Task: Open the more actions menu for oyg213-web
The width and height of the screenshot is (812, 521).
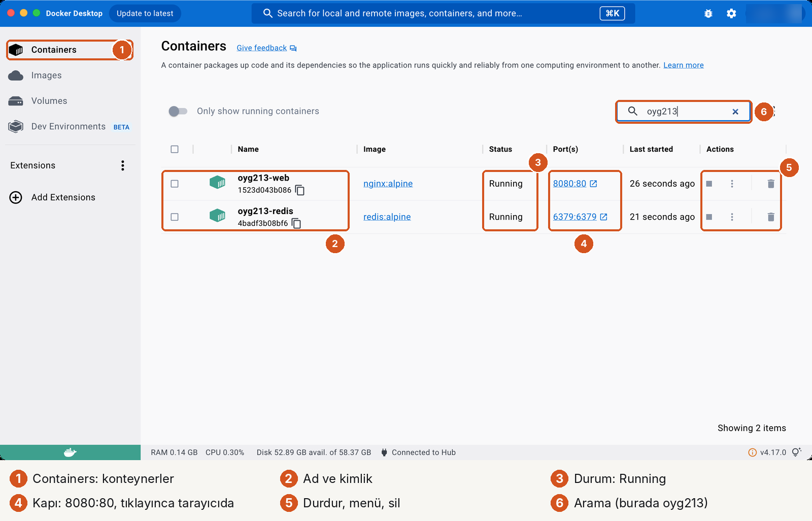Action: [x=732, y=184]
